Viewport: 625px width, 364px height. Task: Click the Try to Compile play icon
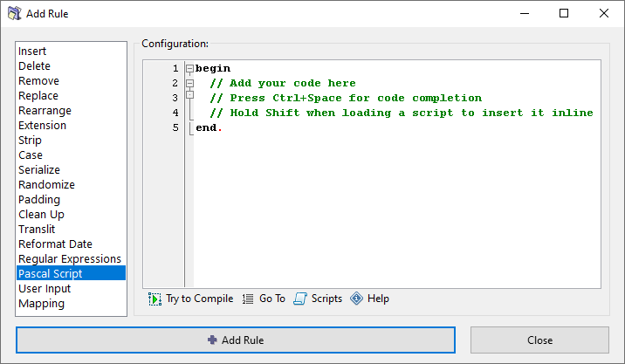[155, 299]
